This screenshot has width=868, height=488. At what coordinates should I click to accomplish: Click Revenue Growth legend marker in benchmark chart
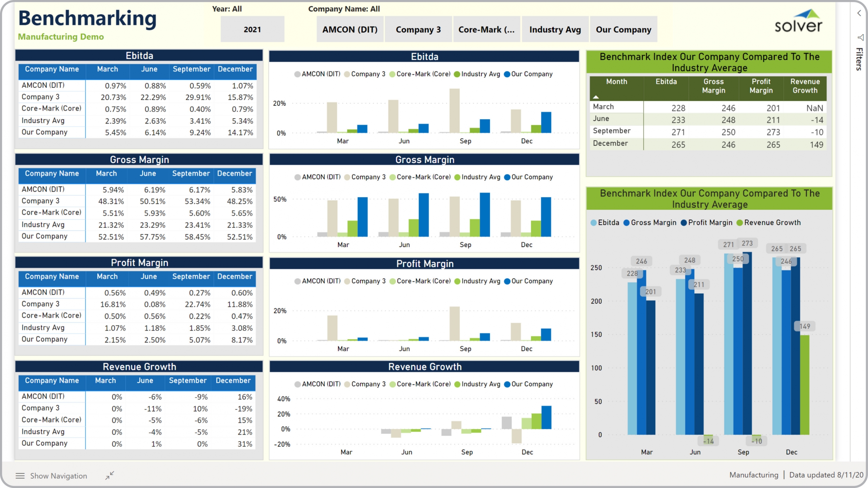(740, 223)
